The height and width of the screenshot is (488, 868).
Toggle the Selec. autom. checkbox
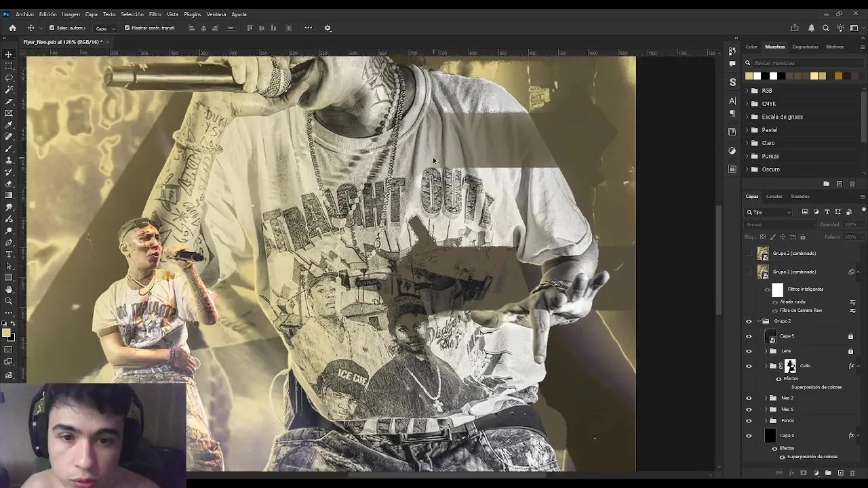click(x=52, y=28)
